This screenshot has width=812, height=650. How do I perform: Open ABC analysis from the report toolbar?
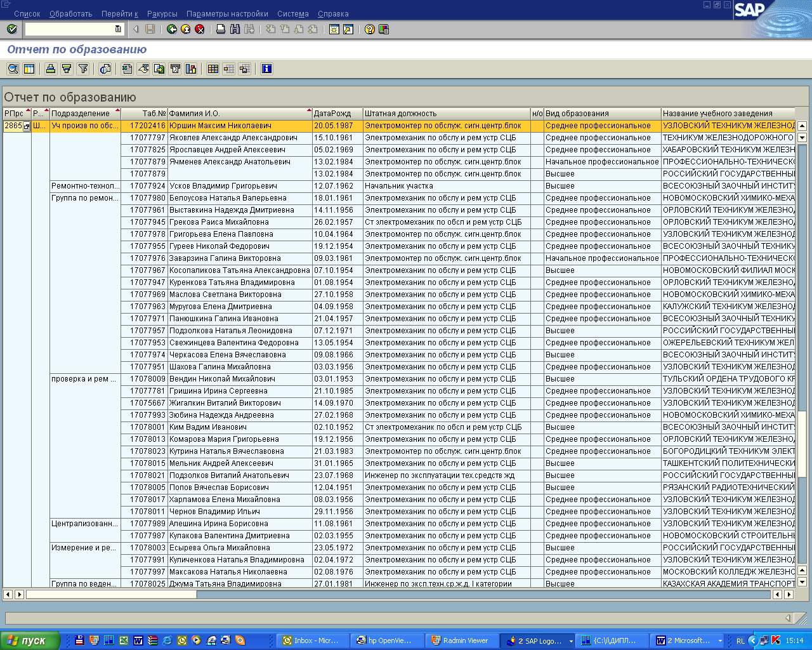(191, 69)
